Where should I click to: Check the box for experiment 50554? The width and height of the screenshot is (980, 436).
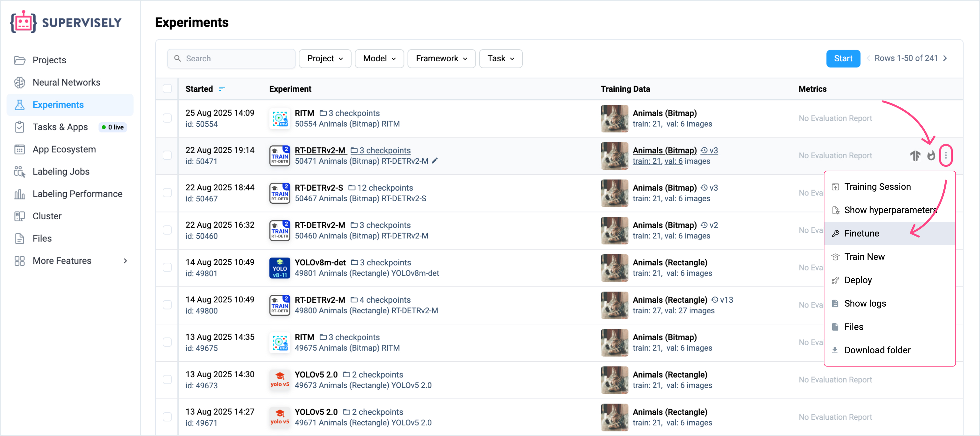(x=167, y=118)
